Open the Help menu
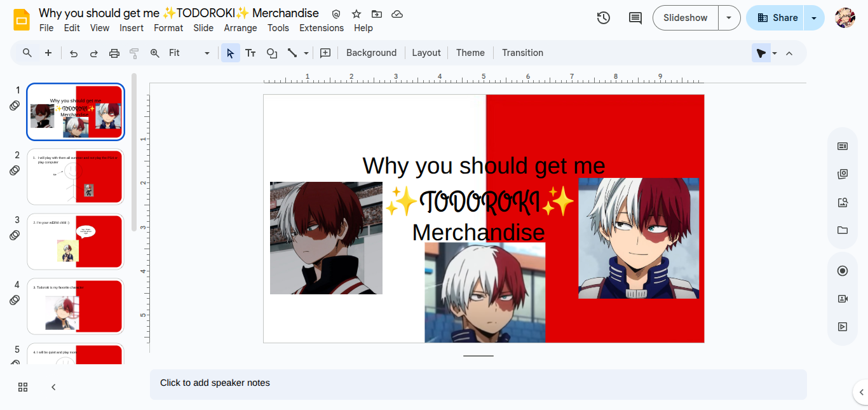This screenshot has width=868, height=410. [x=363, y=28]
